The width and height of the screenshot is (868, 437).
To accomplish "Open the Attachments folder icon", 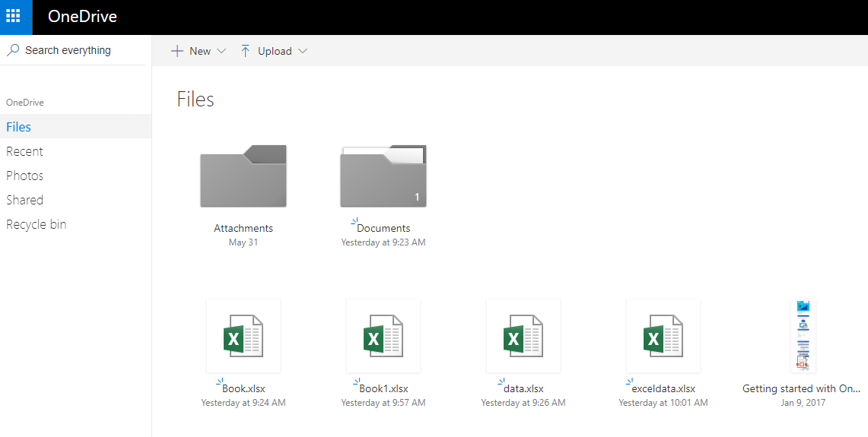I will pos(243,176).
